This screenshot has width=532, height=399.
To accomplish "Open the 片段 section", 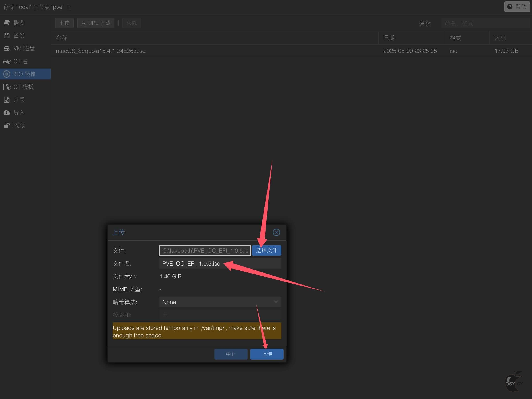I will click(x=26, y=100).
